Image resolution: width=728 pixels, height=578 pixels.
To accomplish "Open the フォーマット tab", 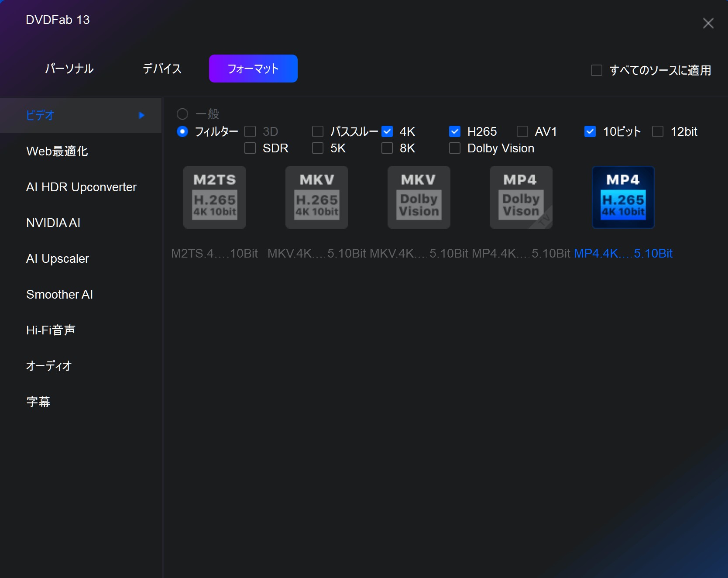I will pos(253,69).
